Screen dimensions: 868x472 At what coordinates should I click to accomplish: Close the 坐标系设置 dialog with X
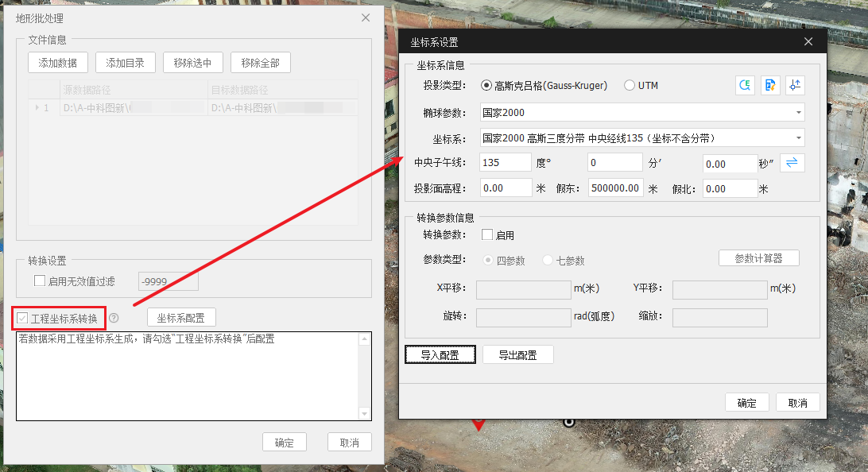808,42
